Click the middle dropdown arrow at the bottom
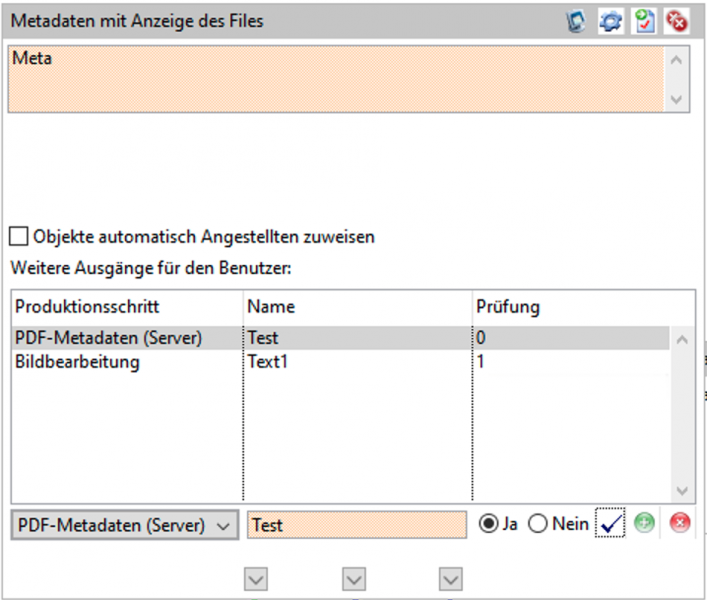This screenshot has width=707, height=600. tap(353, 579)
